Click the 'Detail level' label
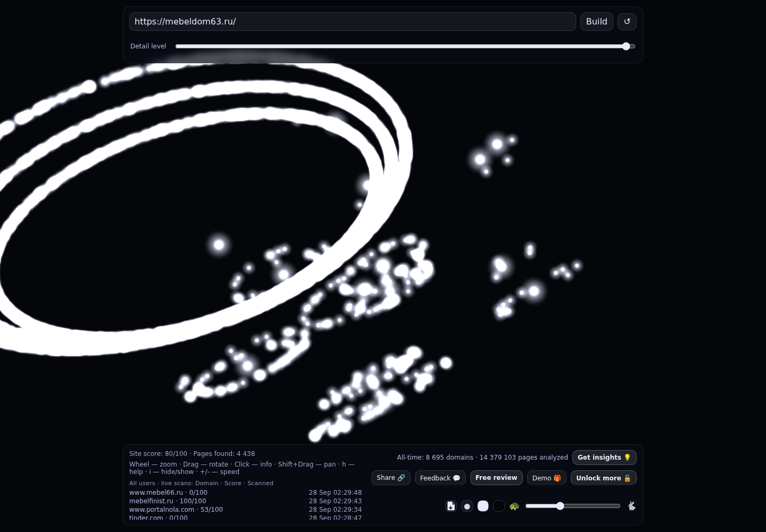This screenshot has height=532, width=766. (x=148, y=46)
